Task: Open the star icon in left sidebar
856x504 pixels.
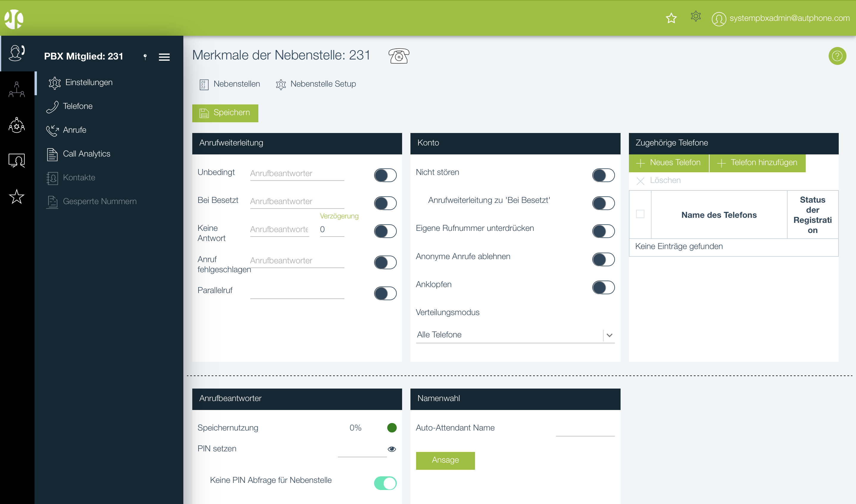Action: tap(17, 197)
